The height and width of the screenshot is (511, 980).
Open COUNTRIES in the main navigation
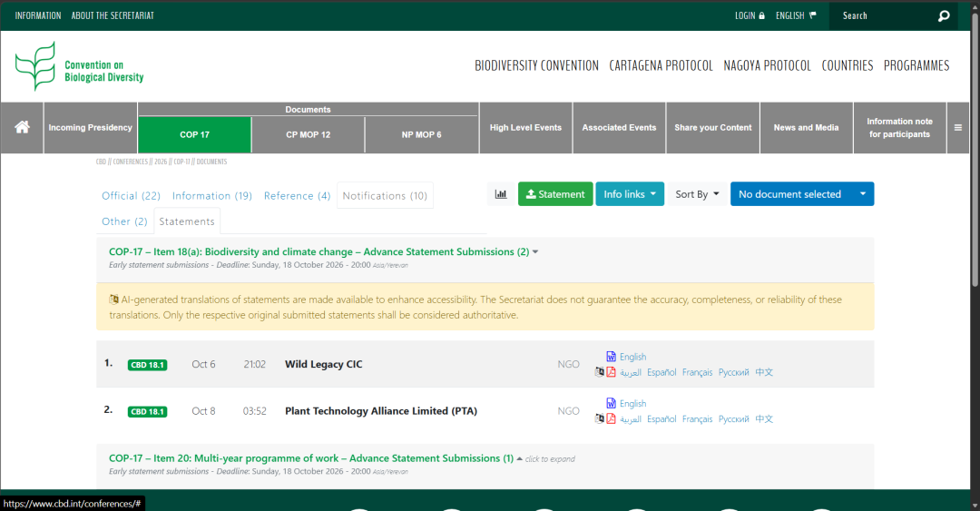point(847,65)
